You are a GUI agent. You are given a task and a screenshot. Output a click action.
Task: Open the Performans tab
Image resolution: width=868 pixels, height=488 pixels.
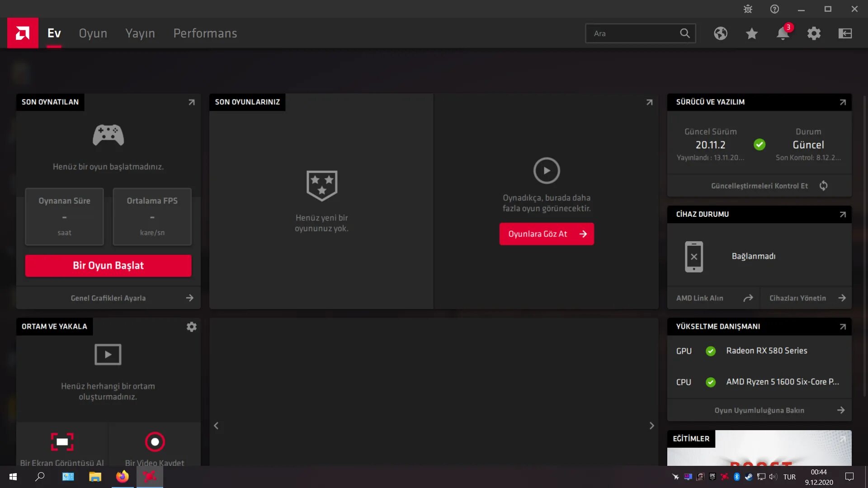click(x=205, y=33)
